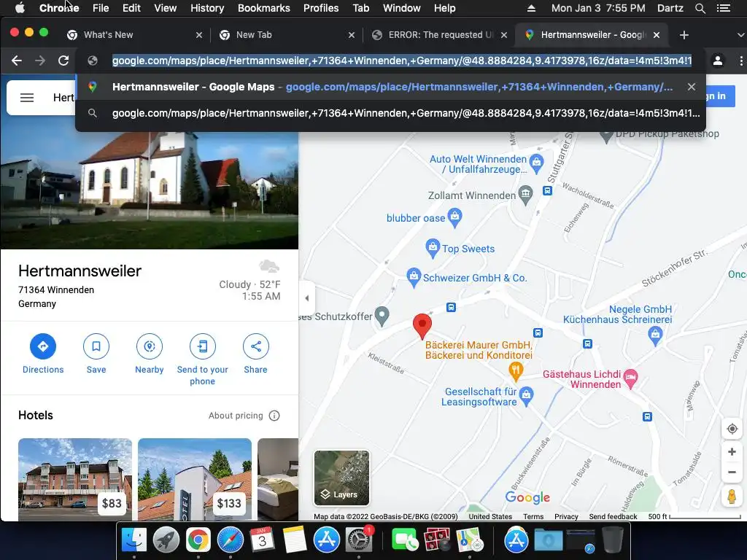747x560 pixels.
Task: Zoom out the map with minus button
Action: point(732,472)
